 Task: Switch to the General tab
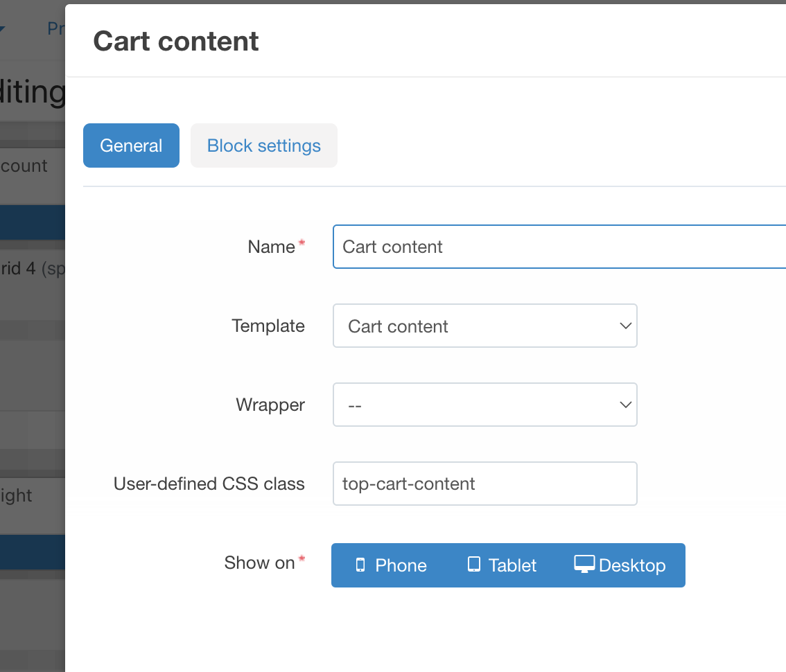pos(131,145)
